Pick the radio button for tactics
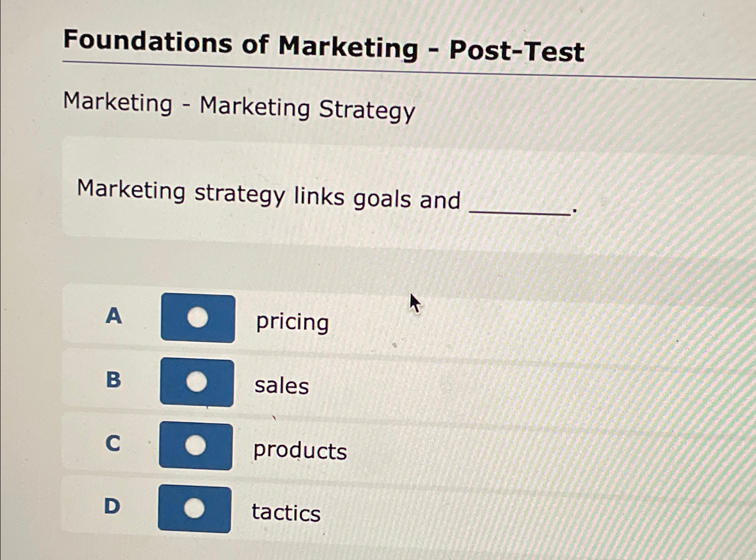This screenshot has height=560, width=756. (x=194, y=508)
